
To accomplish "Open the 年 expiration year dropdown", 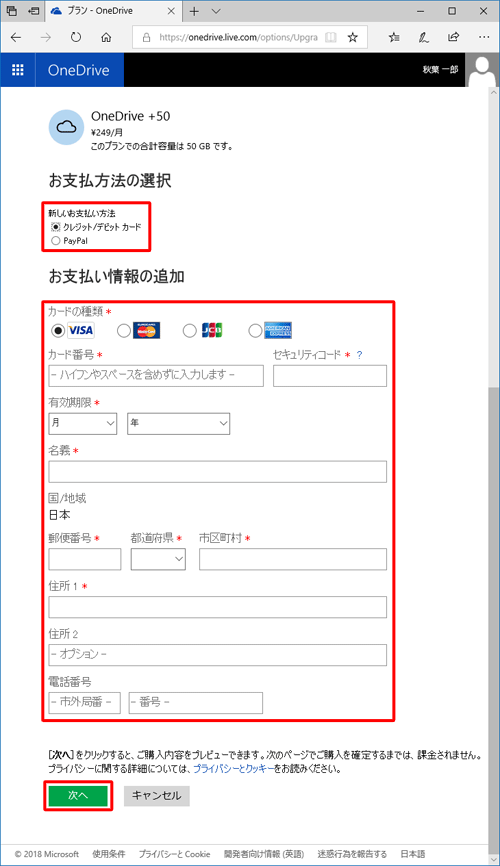I will click(178, 424).
